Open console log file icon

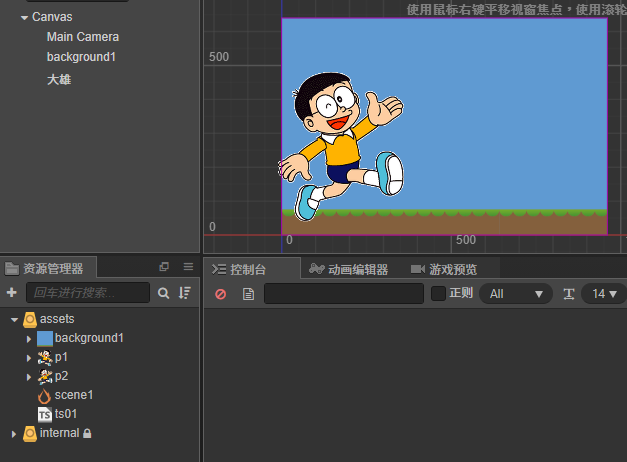[248, 294]
